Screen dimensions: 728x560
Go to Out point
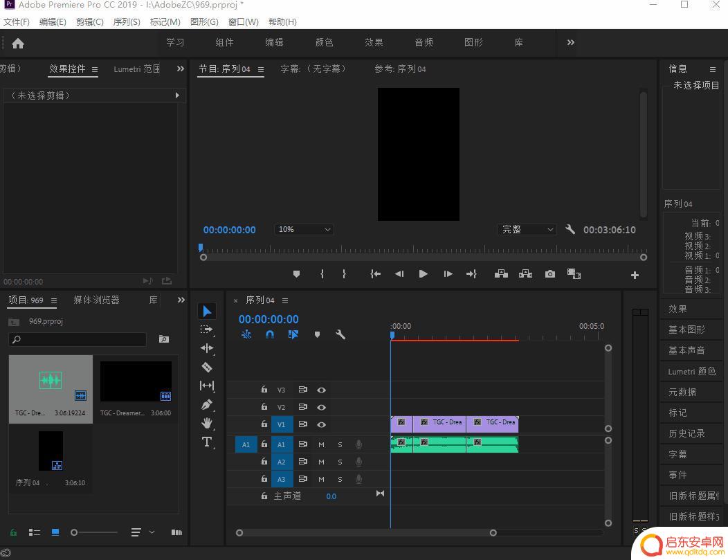[472, 274]
